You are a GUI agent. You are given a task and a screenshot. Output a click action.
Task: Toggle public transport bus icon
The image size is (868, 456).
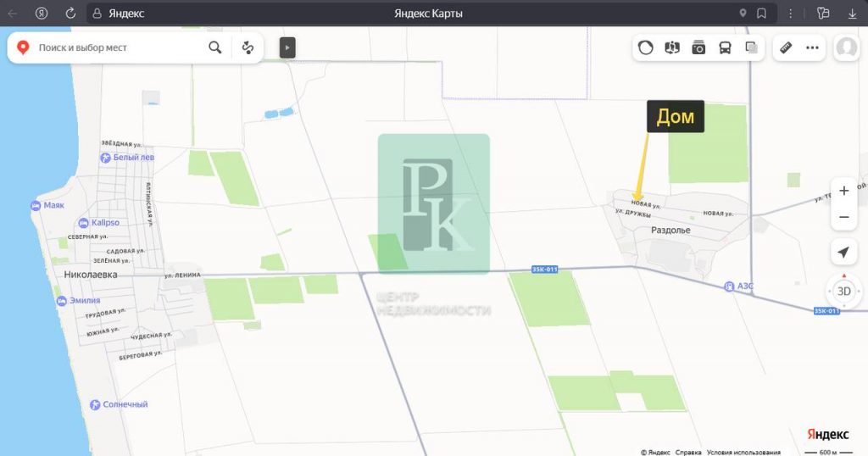726,47
